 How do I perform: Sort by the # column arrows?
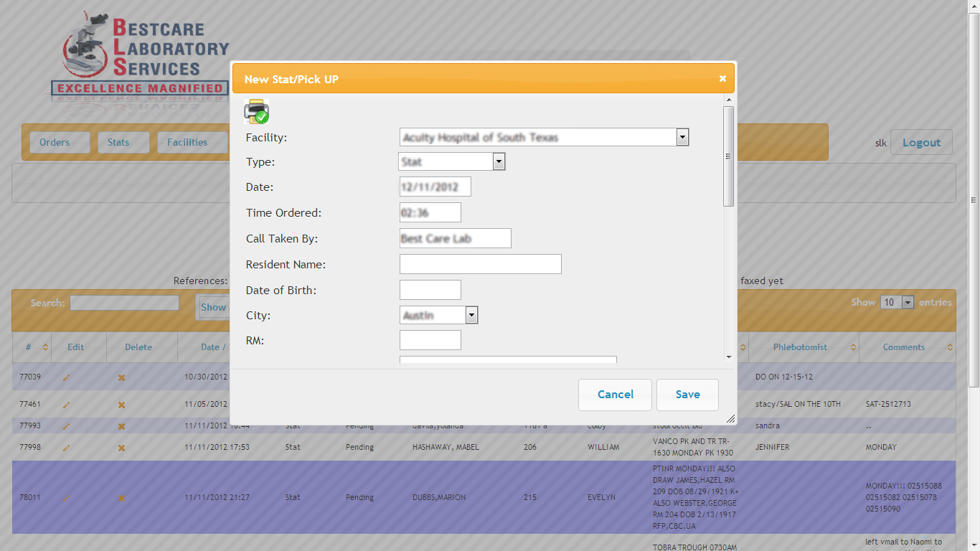45,347
